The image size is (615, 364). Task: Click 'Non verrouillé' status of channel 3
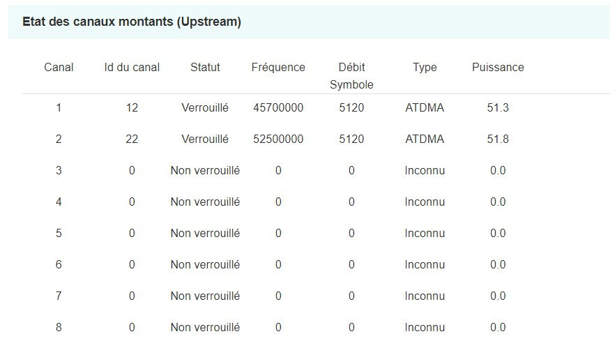click(x=205, y=171)
